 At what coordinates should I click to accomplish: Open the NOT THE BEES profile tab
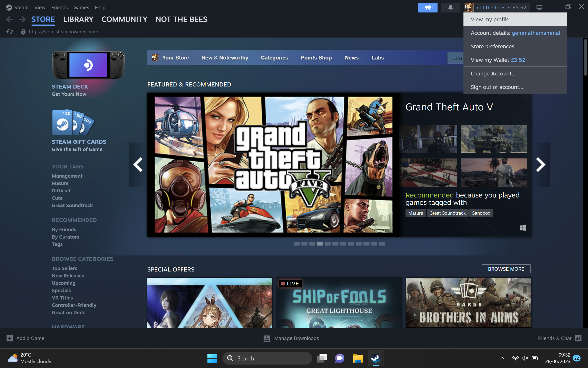(x=181, y=19)
